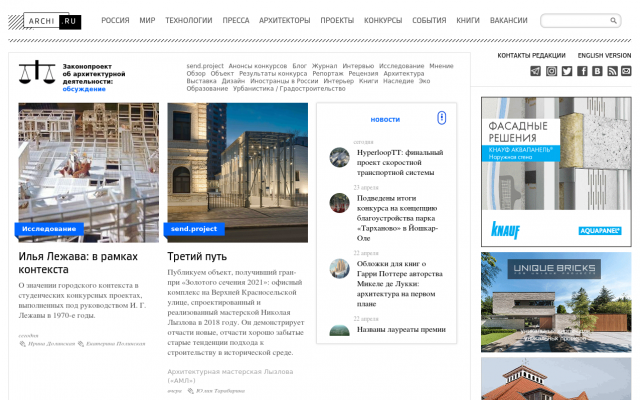Image resolution: width=640 pixels, height=400 pixels.
Task: Open the НОВОСТИ heading link
Action: point(385,120)
